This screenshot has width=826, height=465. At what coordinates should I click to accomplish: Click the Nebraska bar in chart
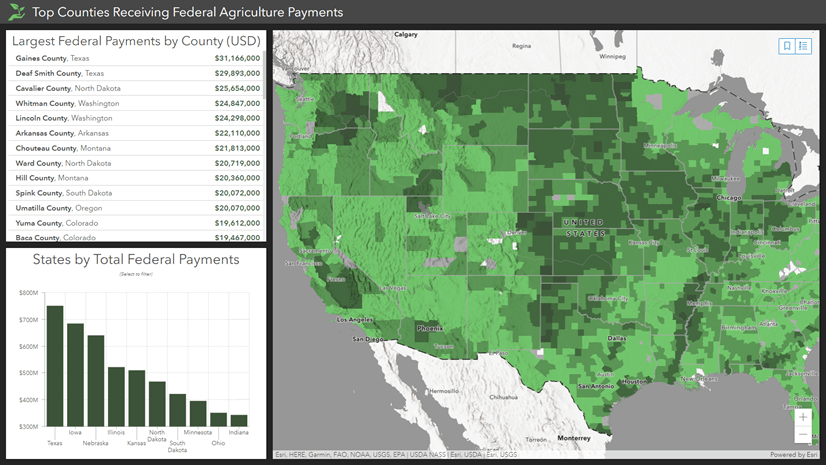tap(96, 381)
